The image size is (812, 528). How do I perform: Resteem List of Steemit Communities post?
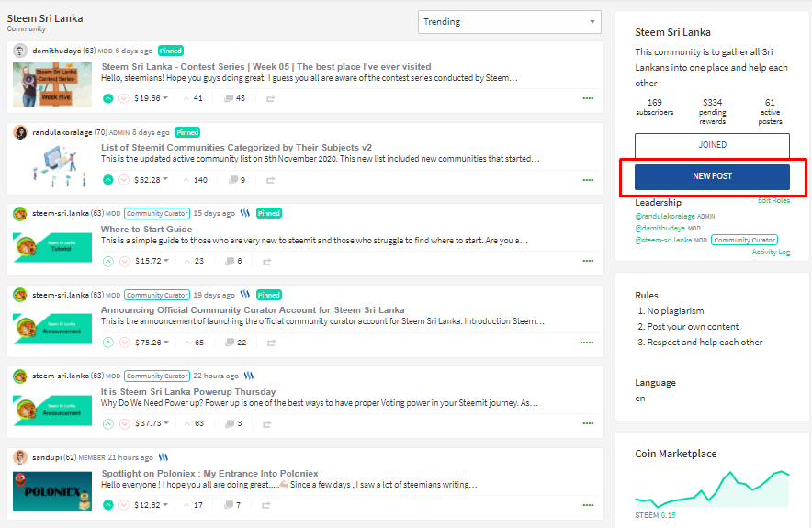(x=270, y=180)
